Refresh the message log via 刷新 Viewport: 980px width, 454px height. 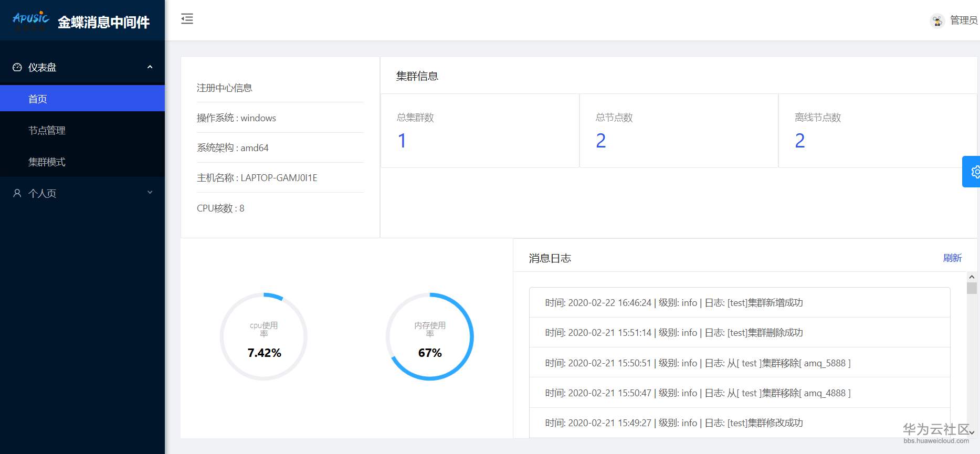[952, 258]
